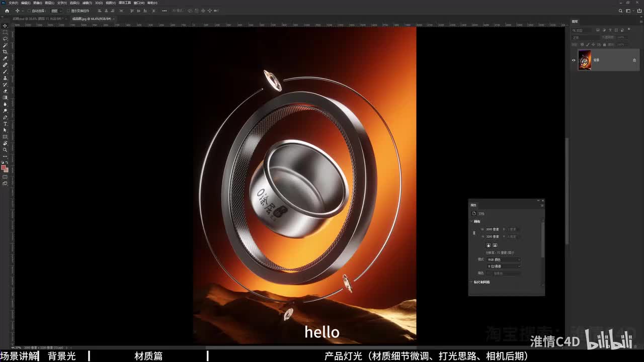Close the 成品图.jpg document tab
Viewport: 644px width, 362px height.
point(114,19)
